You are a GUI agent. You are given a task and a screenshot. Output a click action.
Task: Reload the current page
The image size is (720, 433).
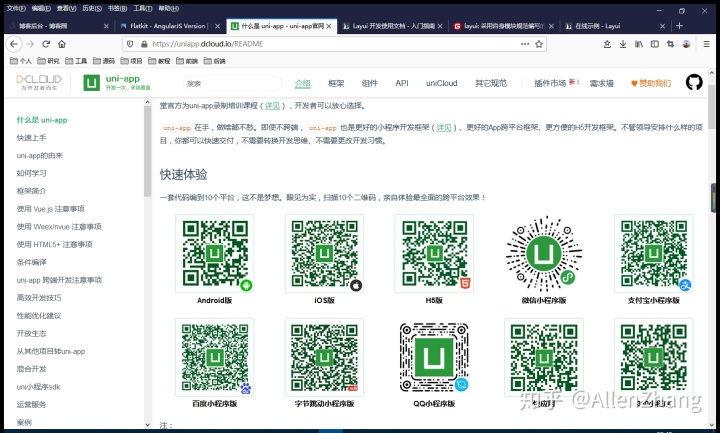tap(46, 44)
